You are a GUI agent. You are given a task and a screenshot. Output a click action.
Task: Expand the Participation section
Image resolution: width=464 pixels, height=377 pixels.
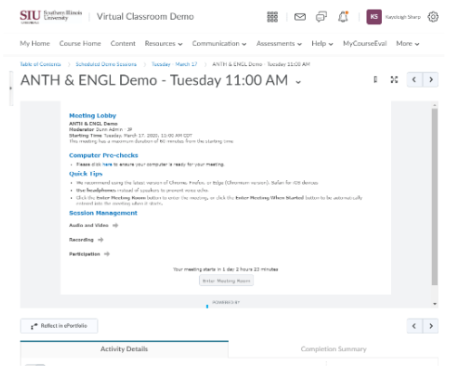pyautogui.click(x=89, y=254)
